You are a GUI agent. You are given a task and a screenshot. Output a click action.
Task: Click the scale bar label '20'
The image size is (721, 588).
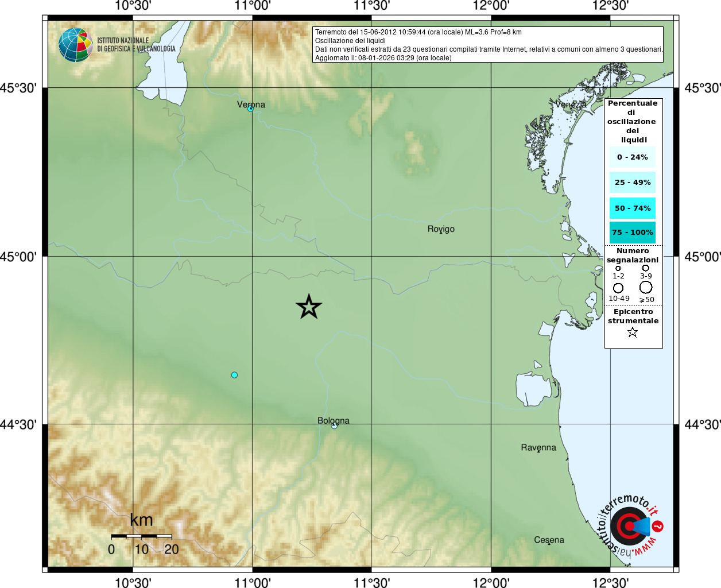[172, 549]
